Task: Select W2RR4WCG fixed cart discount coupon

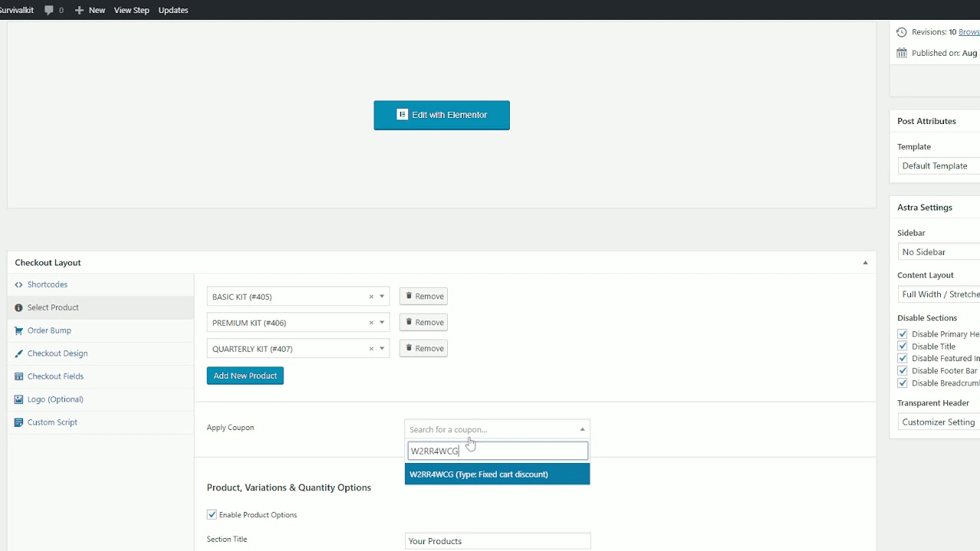Action: click(x=497, y=474)
